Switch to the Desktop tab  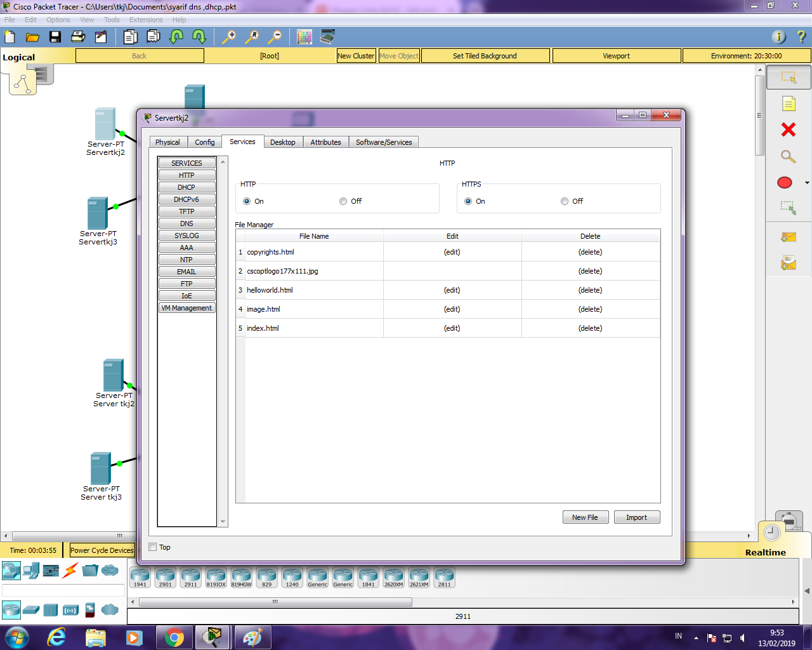tap(282, 142)
